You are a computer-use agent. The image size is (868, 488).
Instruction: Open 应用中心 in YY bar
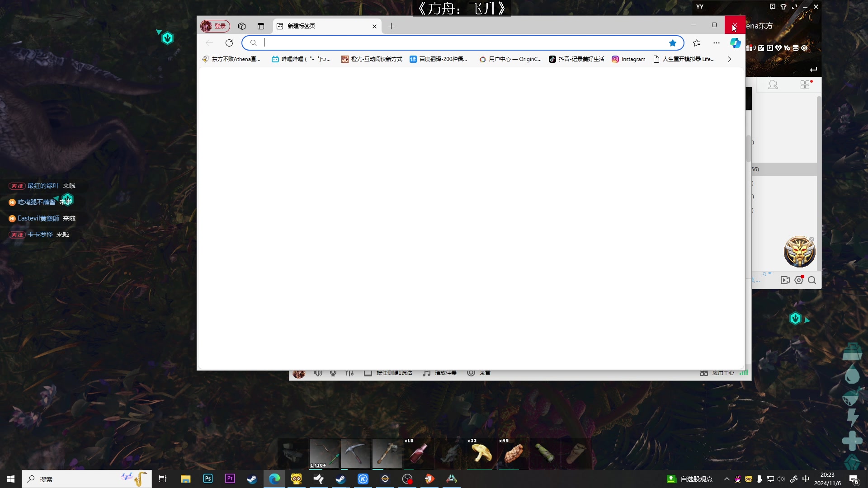click(x=717, y=373)
